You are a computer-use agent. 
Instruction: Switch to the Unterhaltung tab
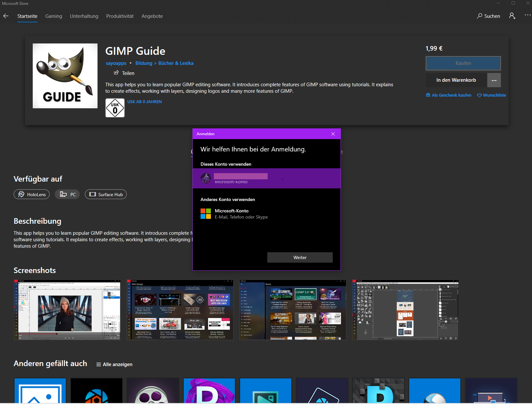coord(84,16)
